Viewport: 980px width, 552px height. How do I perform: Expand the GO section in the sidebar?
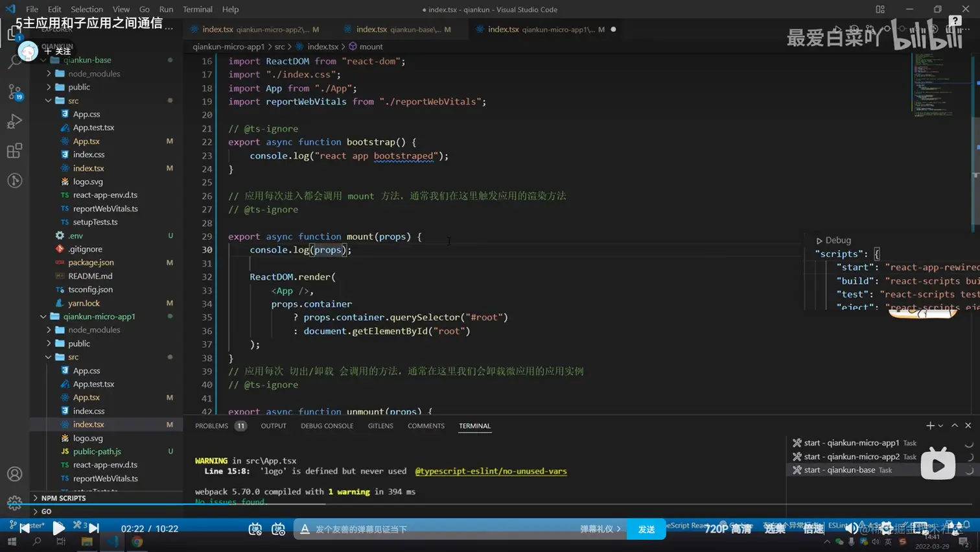pyautogui.click(x=46, y=512)
